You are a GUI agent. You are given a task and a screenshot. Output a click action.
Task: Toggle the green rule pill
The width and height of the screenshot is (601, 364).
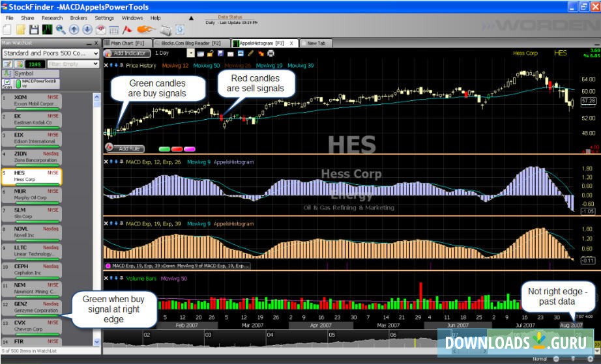pyautogui.click(x=164, y=149)
